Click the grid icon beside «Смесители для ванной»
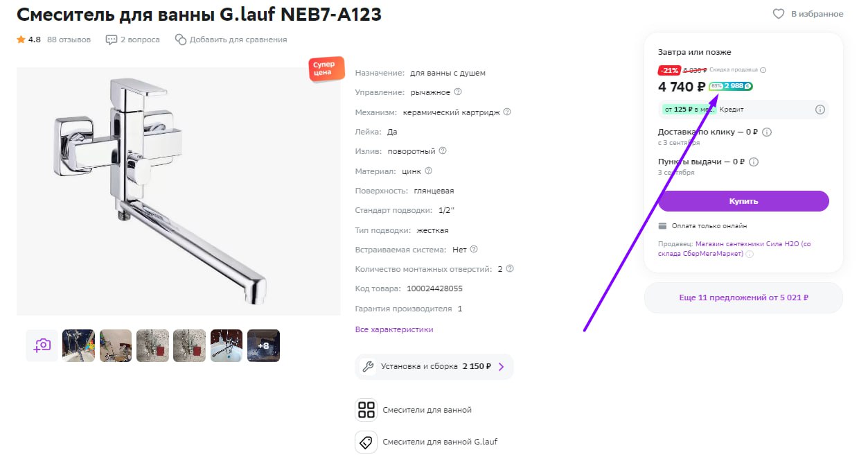 366,409
